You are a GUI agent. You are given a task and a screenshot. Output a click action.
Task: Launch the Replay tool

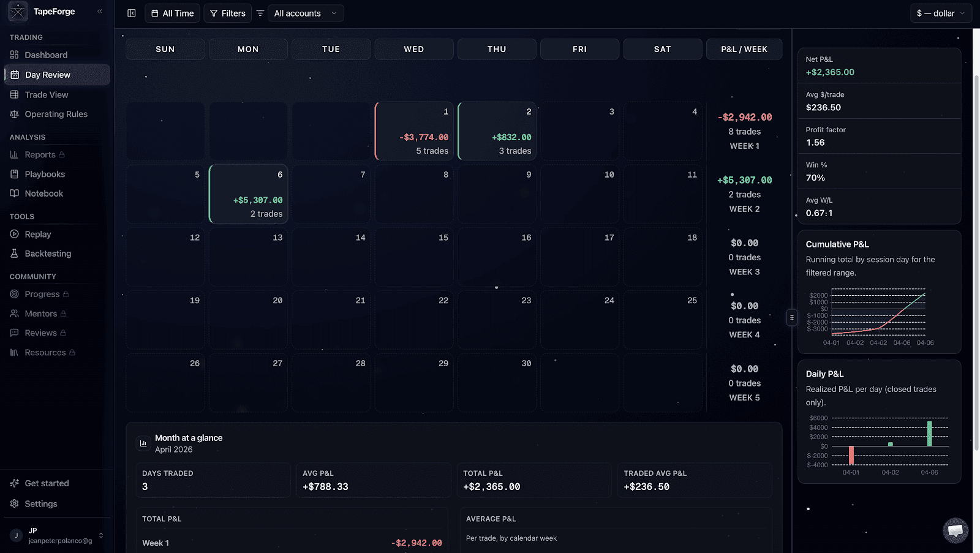click(x=37, y=234)
